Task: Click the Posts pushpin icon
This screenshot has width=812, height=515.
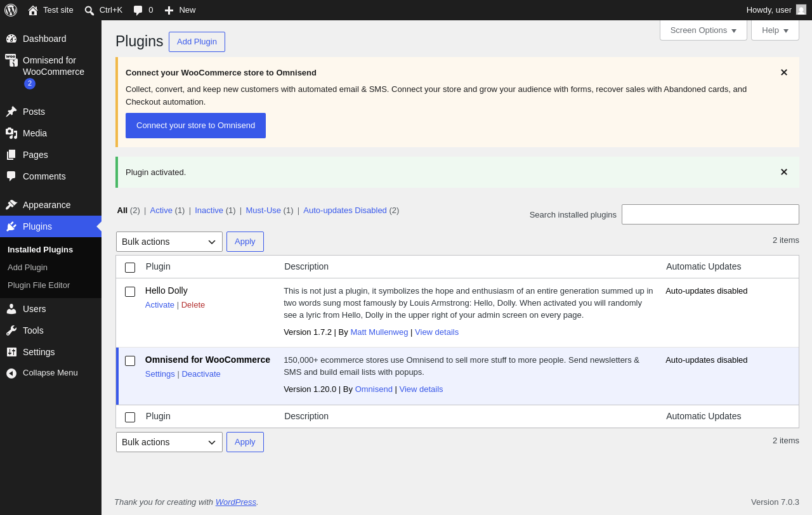Action: point(11,112)
